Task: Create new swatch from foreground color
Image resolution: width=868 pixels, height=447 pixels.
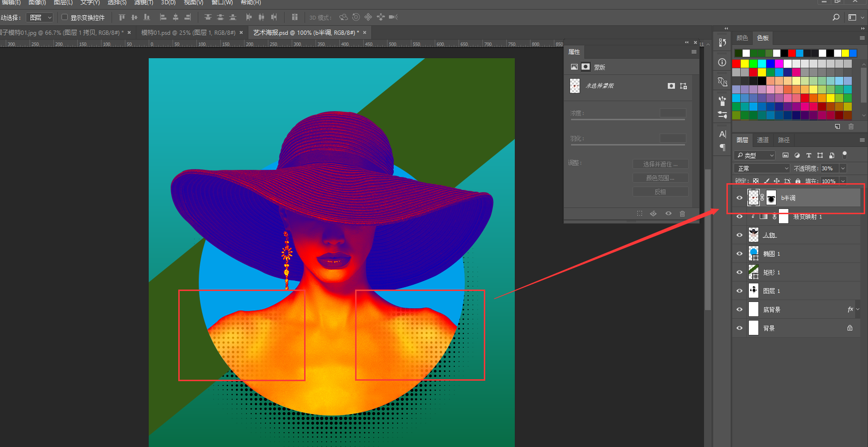Action: (x=837, y=126)
